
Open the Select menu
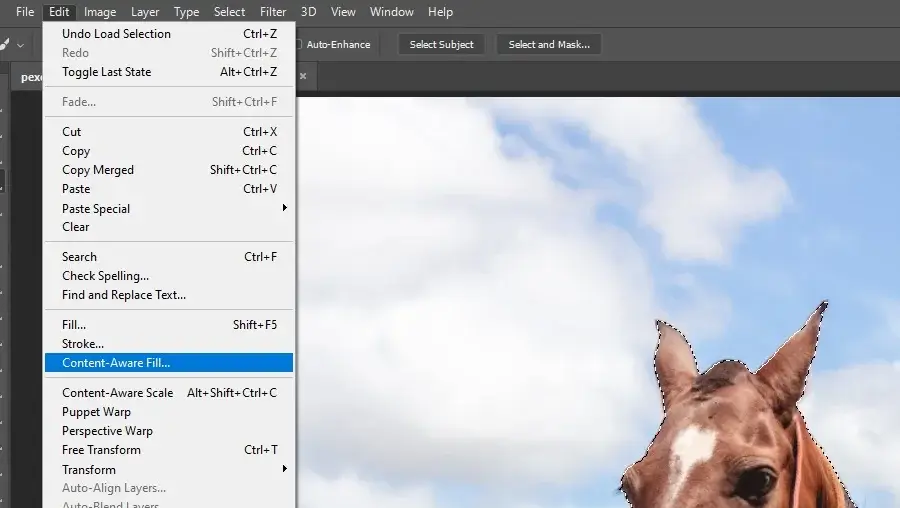(229, 11)
